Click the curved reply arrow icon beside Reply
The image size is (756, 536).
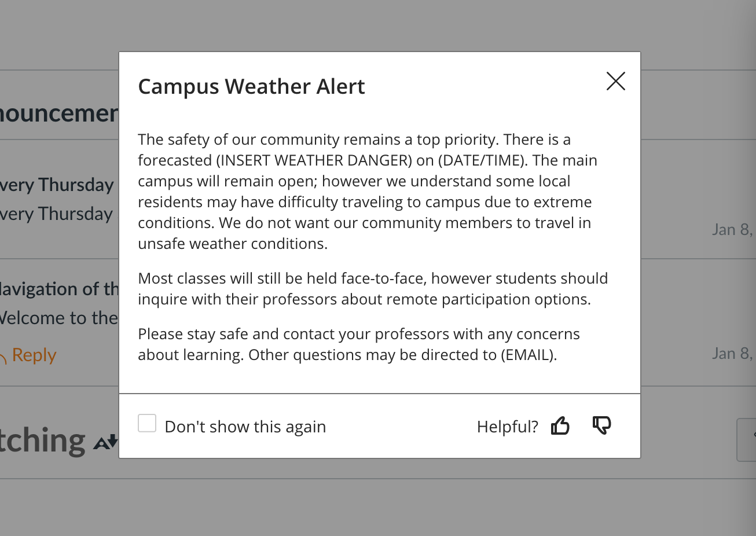5,354
